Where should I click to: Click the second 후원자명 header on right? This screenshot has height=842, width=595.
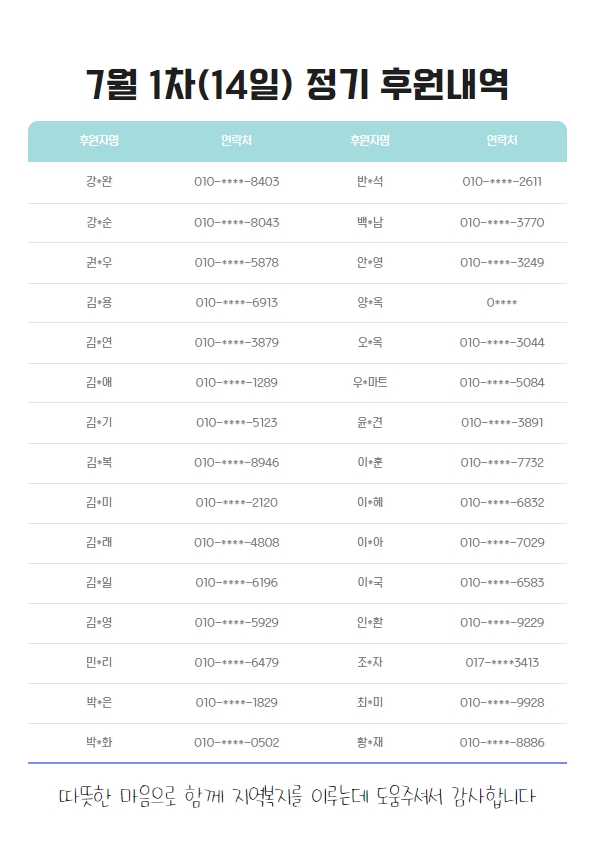tap(370, 141)
